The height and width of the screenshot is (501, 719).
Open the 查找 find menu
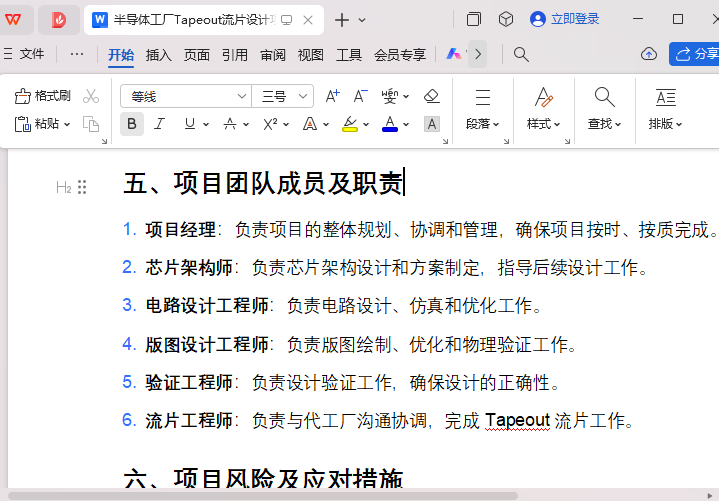coord(604,110)
